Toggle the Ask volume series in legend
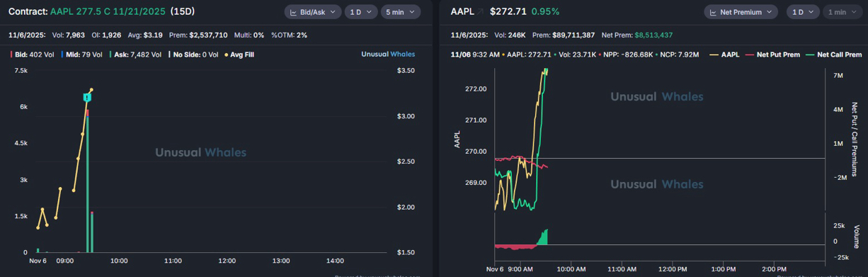Image resolution: width=868 pixels, height=277 pixels. tap(137, 55)
